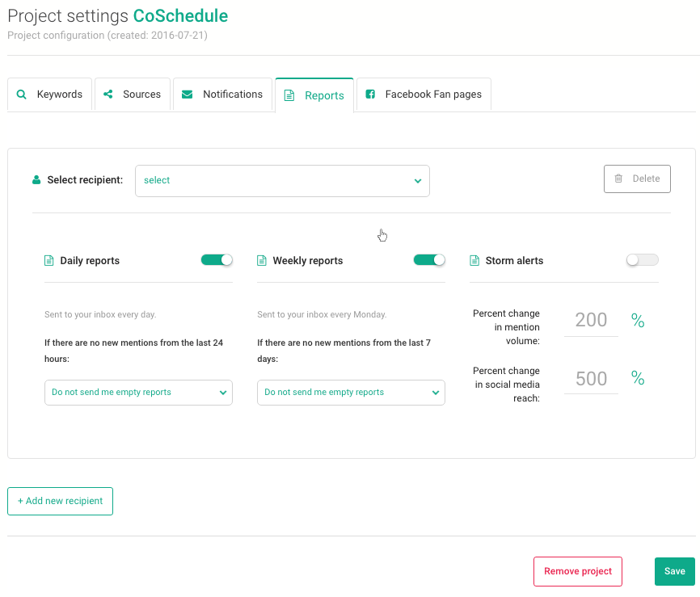Click 'no new mentions from the last 24 hours' text
The image size is (700, 597).
133,351
